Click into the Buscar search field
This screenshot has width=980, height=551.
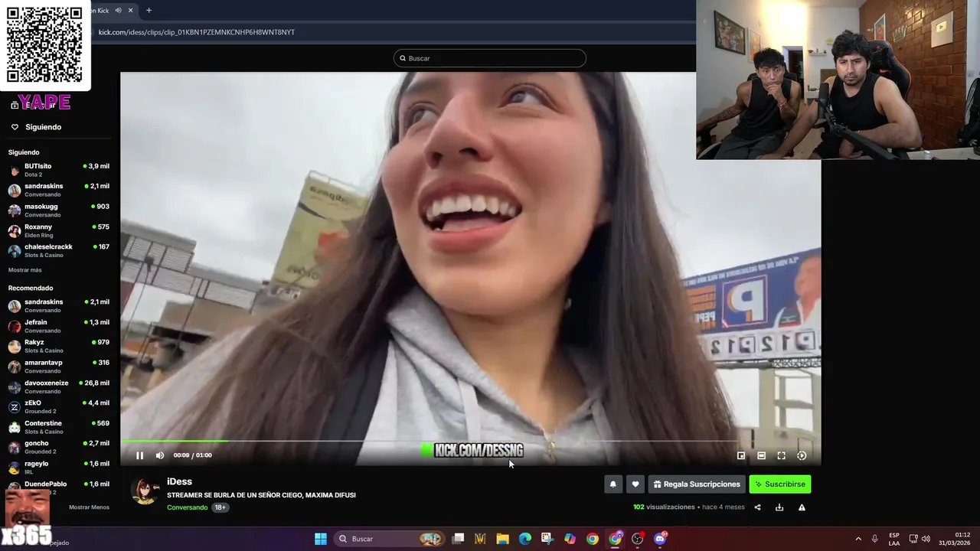(x=490, y=58)
